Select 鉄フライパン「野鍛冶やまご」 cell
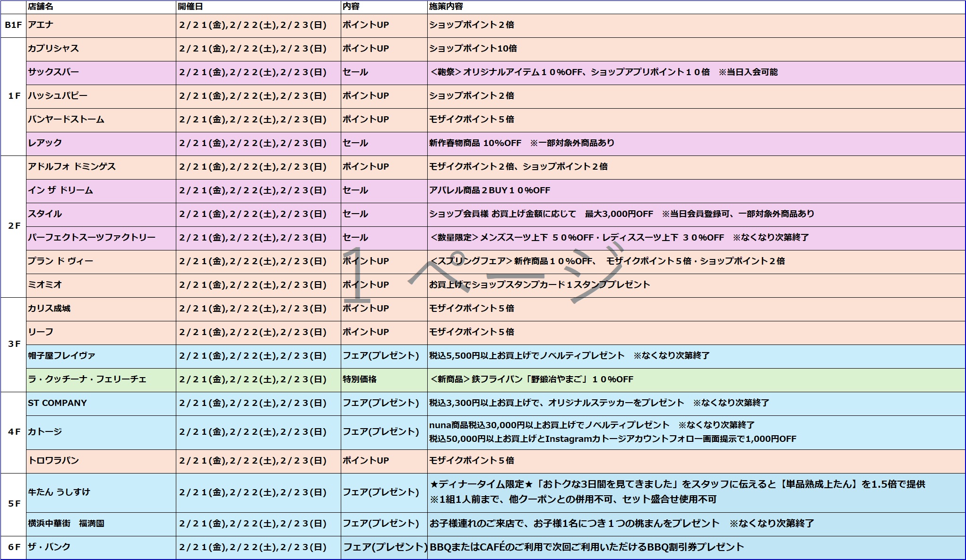The image size is (966, 560). click(x=696, y=380)
